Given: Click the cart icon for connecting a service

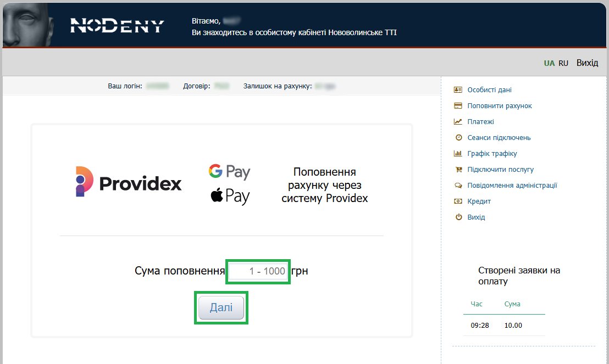Looking at the screenshot, I should (x=459, y=169).
